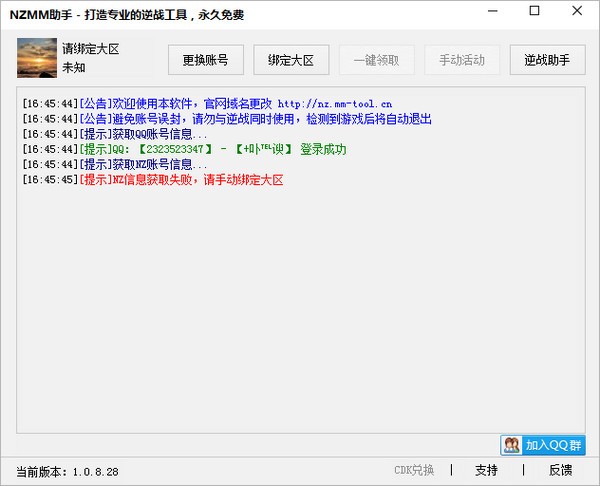The height and width of the screenshot is (486, 600).
Task: Click the 未知 status text
Action: tap(74, 68)
